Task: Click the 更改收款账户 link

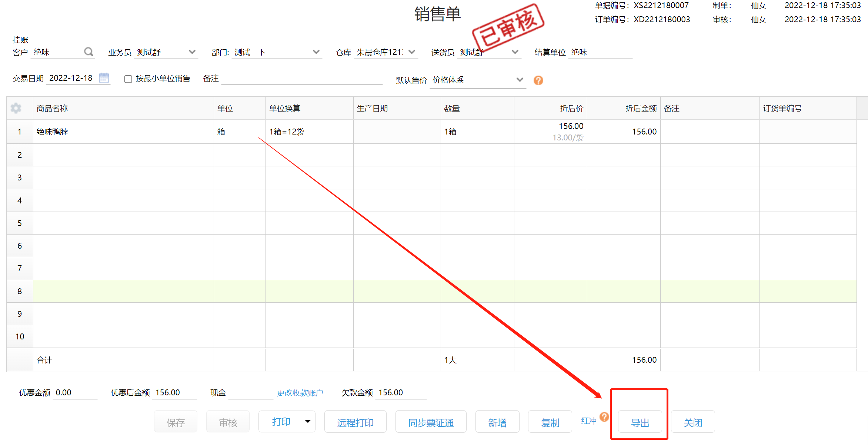Action: point(300,393)
